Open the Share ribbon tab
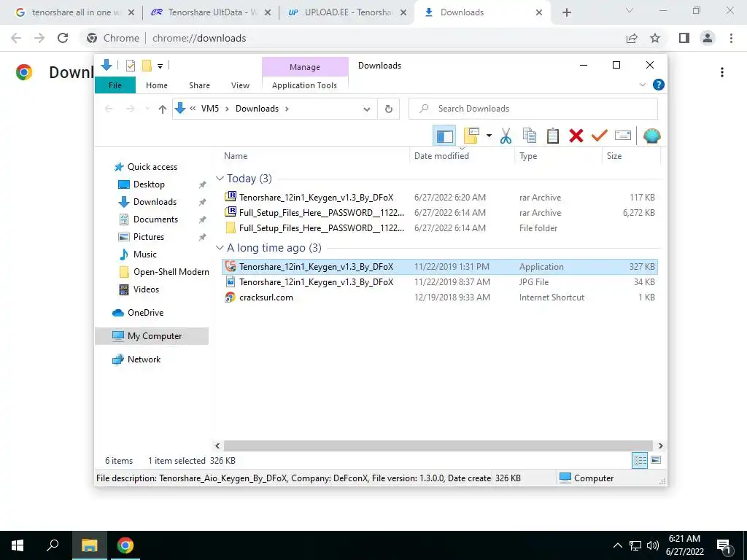The height and width of the screenshot is (560, 747). pos(199,85)
